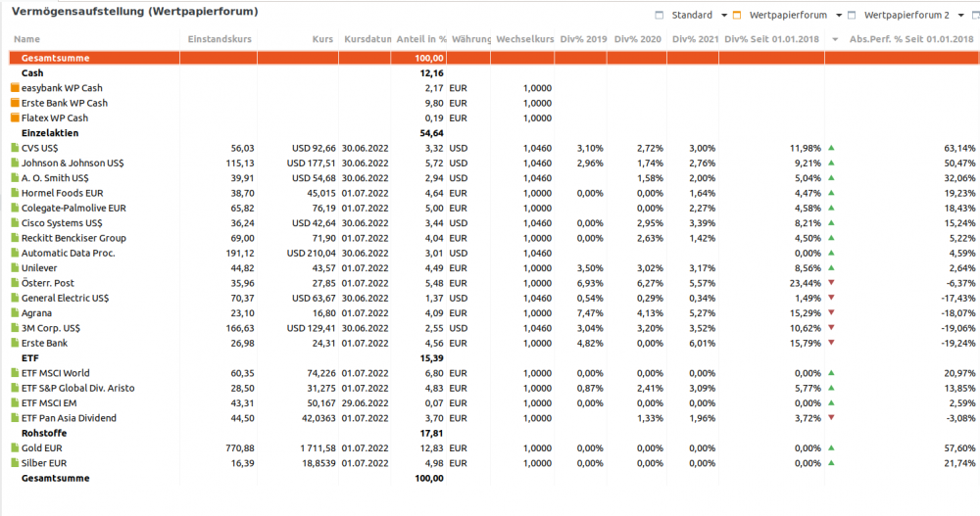980x516 pixels.
Task: Click the sort arrow beside Abs.Perf. % header
Action: [835, 39]
